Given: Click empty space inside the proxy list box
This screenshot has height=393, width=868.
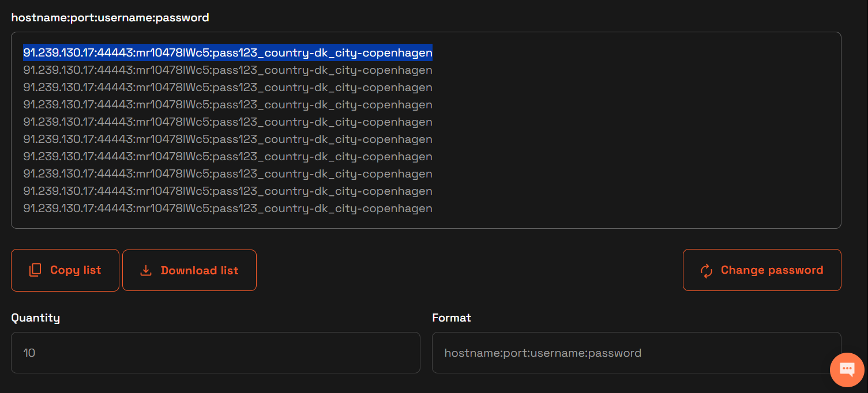Looking at the screenshot, I should [634, 133].
